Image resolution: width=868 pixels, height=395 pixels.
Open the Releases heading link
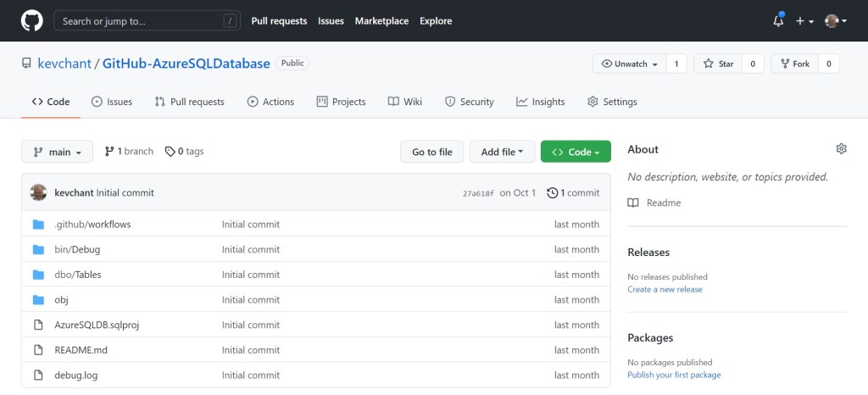coord(648,253)
